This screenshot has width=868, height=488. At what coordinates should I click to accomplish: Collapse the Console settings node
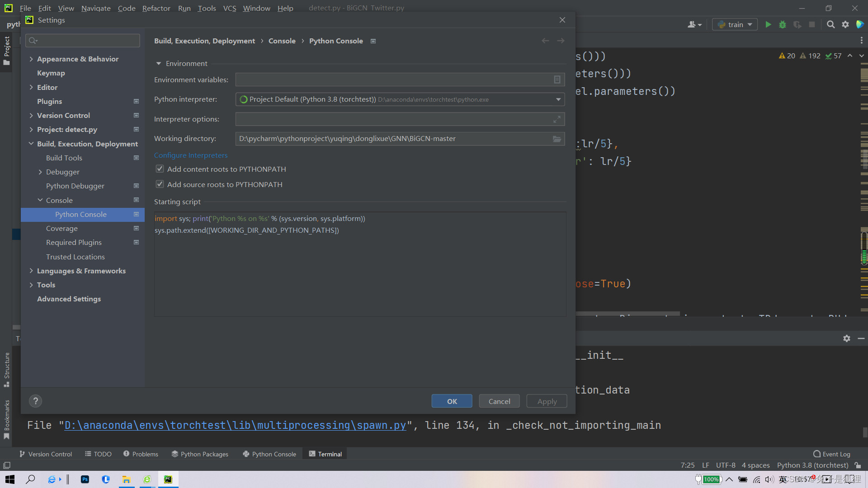coord(40,200)
